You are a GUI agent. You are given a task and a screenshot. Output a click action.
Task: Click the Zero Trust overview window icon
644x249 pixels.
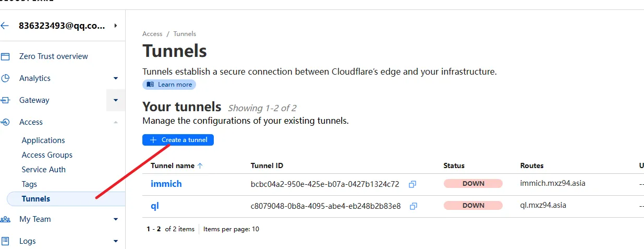pos(6,56)
